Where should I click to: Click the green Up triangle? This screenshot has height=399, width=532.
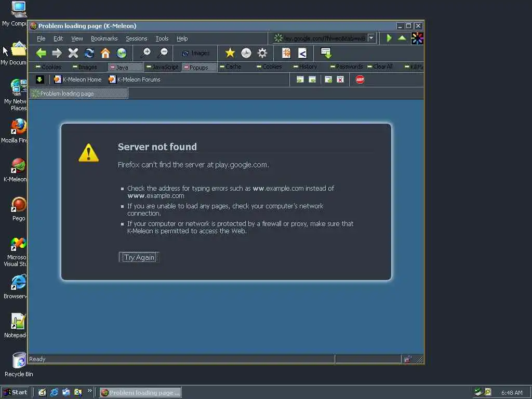coord(402,38)
